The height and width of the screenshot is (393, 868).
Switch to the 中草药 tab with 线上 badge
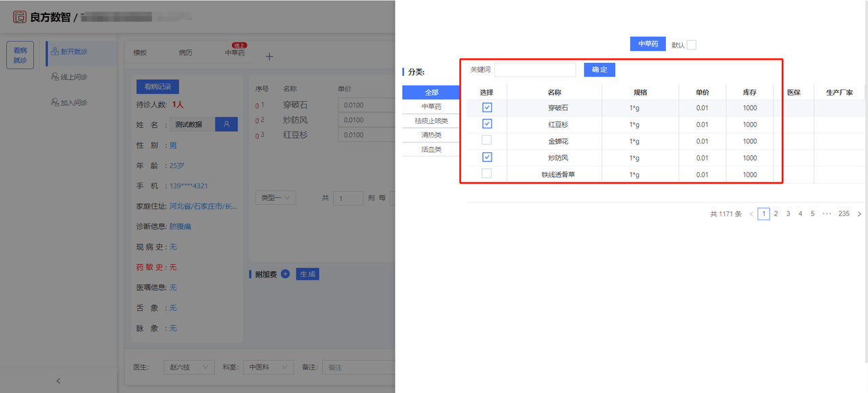point(235,53)
